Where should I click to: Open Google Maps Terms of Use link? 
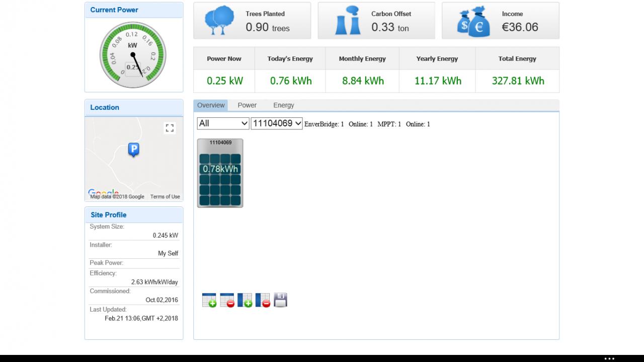pos(165,197)
